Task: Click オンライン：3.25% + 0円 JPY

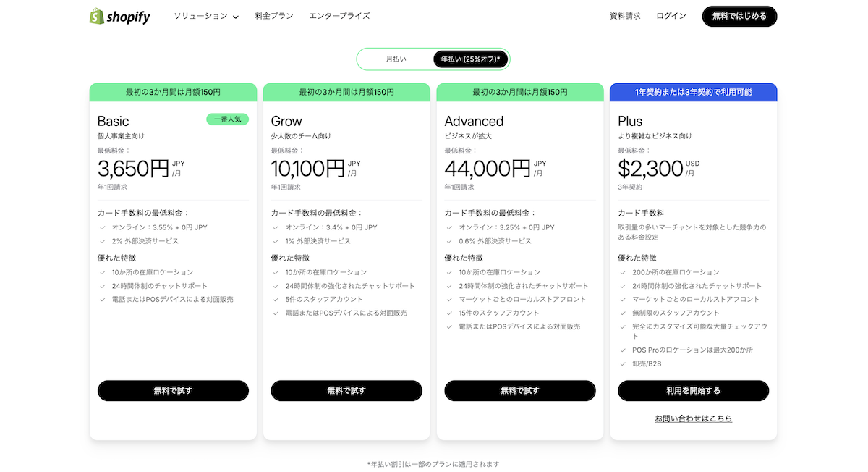Action: point(506,227)
